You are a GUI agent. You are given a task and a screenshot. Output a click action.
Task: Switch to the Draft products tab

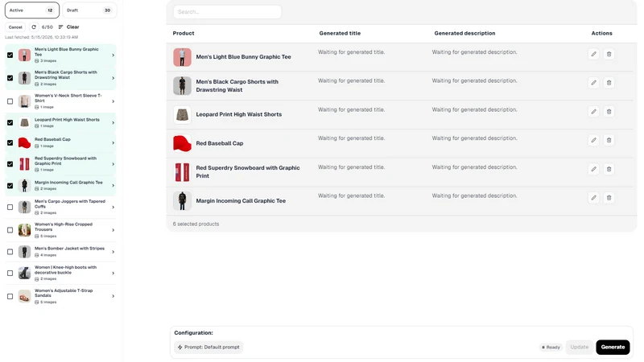[89, 10]
